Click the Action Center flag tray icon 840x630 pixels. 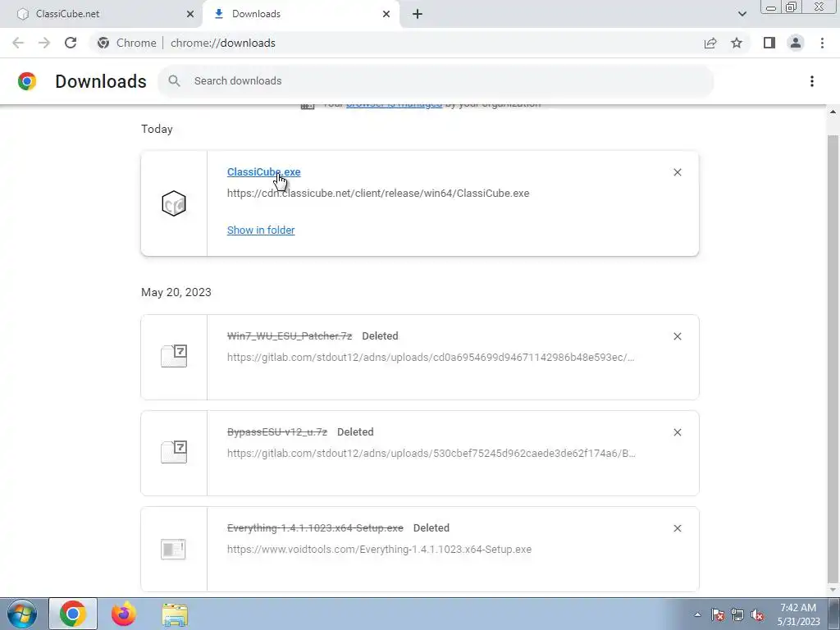(x=718, y=614)
